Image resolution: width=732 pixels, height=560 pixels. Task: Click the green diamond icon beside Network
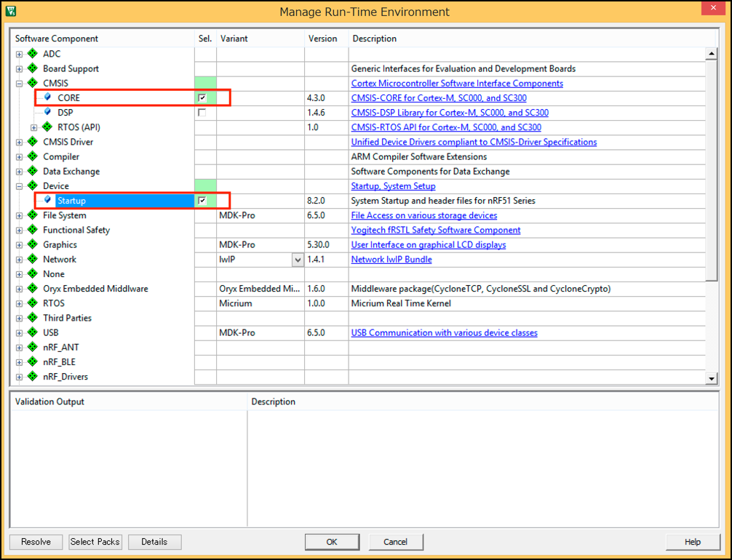[32, 259]
